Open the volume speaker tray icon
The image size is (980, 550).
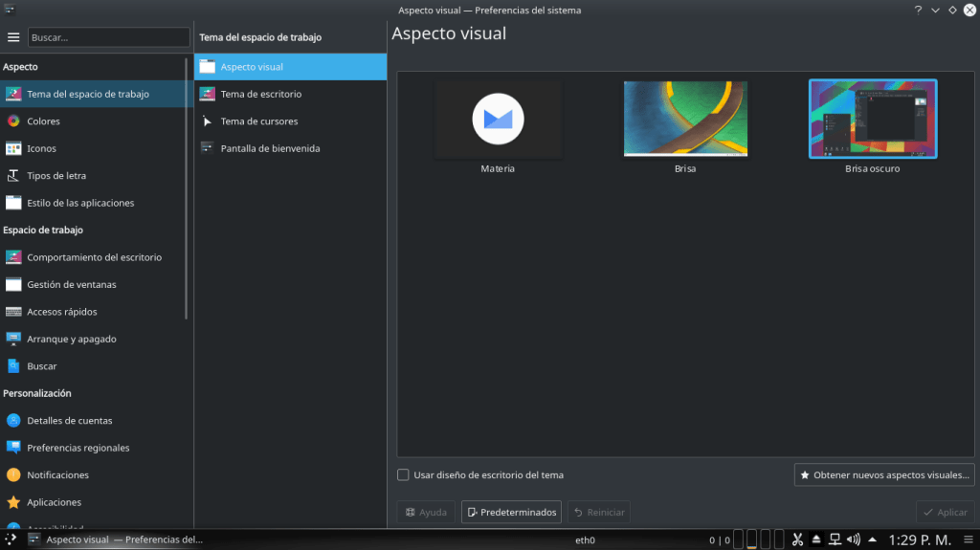[x=854, y=539]
